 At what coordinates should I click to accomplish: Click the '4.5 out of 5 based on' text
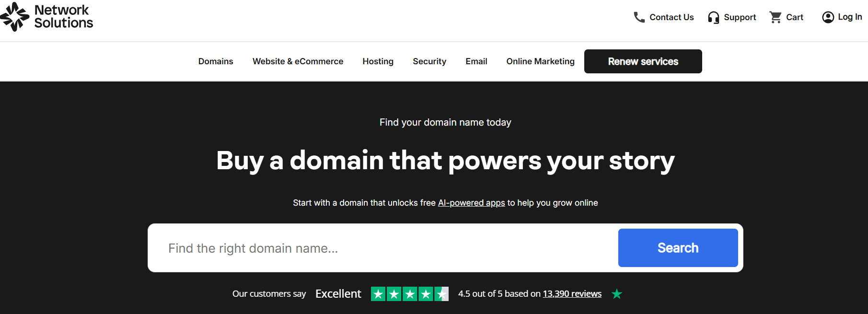tap(499, 294)
